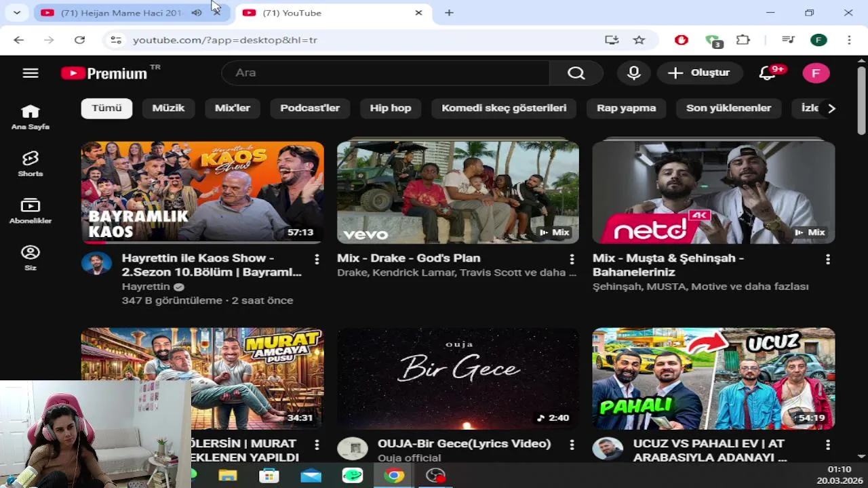
Task: Open a new browser tab
Action: (449, 13)
